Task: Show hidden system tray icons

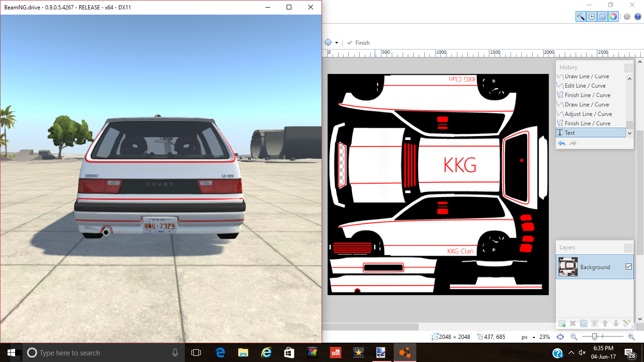Action: 571,353
